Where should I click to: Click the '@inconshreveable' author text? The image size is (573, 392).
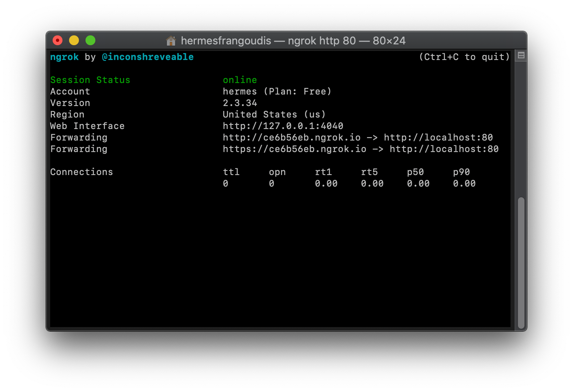point(148,57)
